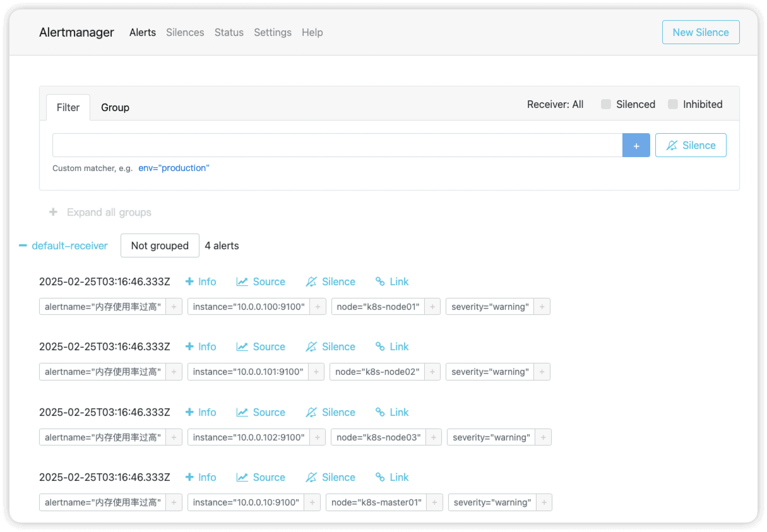This screenshot has width=767, height=532.
Task: Open the Receiver: All selector
Action: point(556,104)
